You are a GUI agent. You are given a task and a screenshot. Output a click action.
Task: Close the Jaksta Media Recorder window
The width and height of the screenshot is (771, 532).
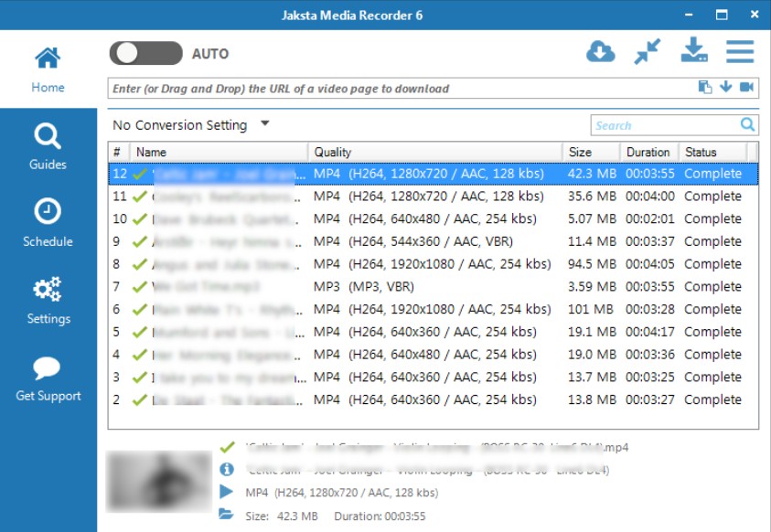(x=755, y=15)
